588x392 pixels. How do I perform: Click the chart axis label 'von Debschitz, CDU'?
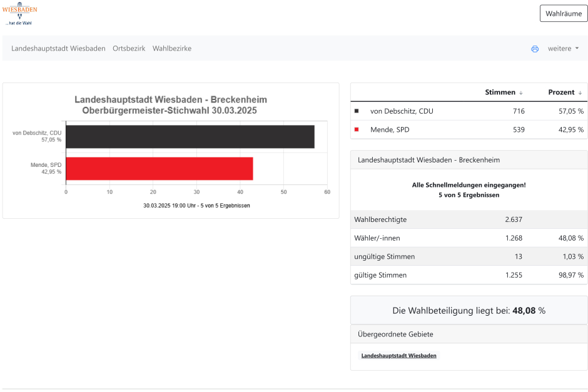tap(37, 133)
